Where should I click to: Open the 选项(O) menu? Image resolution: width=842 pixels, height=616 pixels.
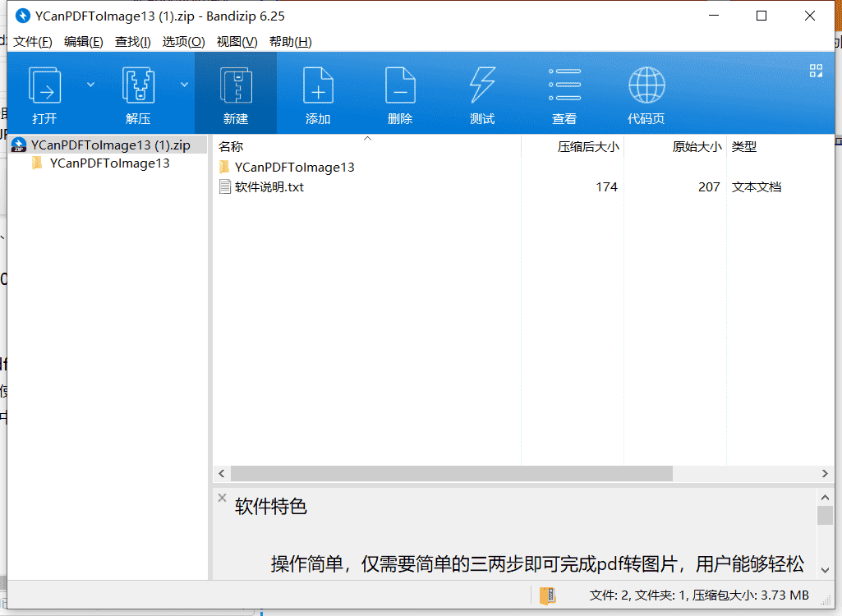pyautogui.click(x=184, y=42)
